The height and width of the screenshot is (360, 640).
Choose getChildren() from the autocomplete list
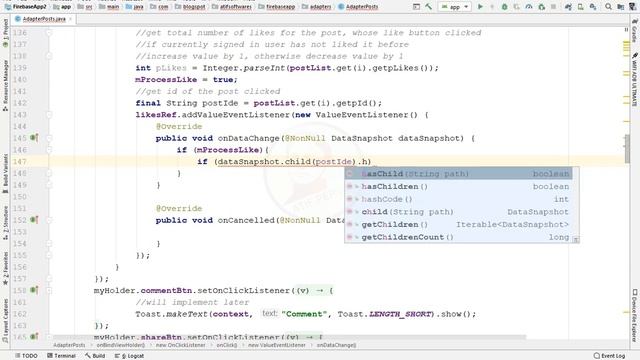tap(459, 224)
